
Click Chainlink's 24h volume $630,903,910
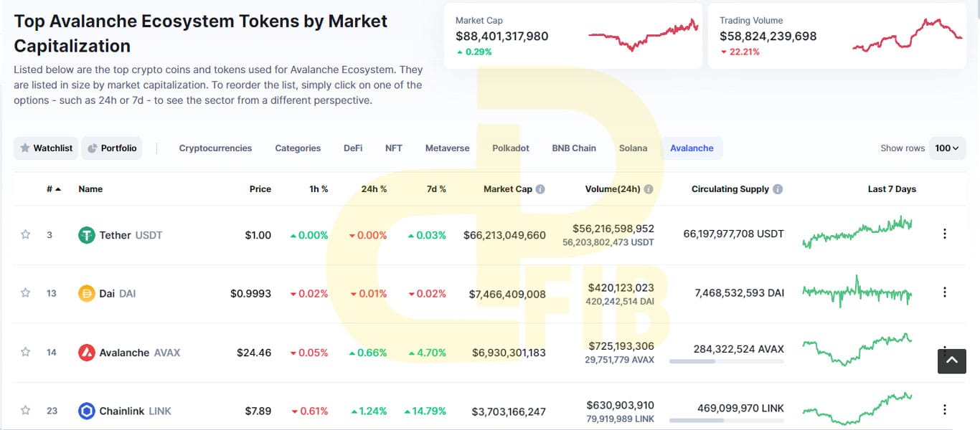(621, 405)
